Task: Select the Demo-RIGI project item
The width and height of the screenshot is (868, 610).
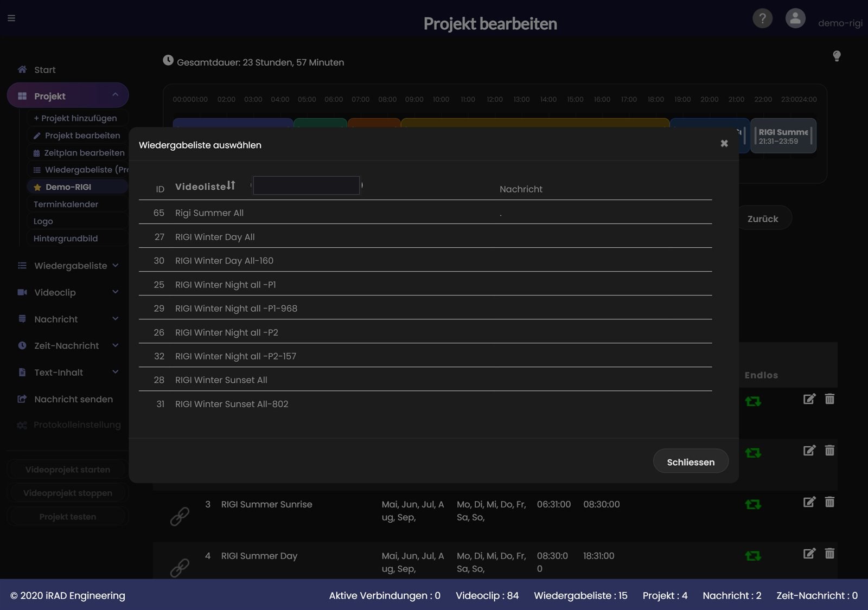Action: (77, 187)
